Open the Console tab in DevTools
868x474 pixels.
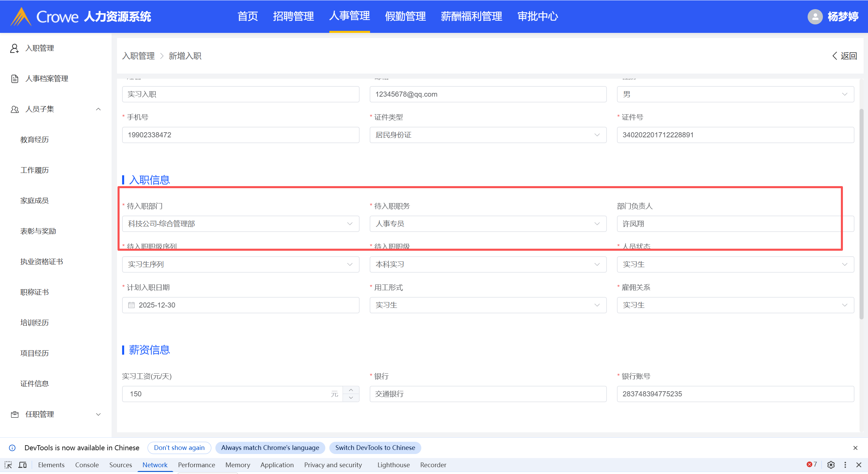click(87, 465)
